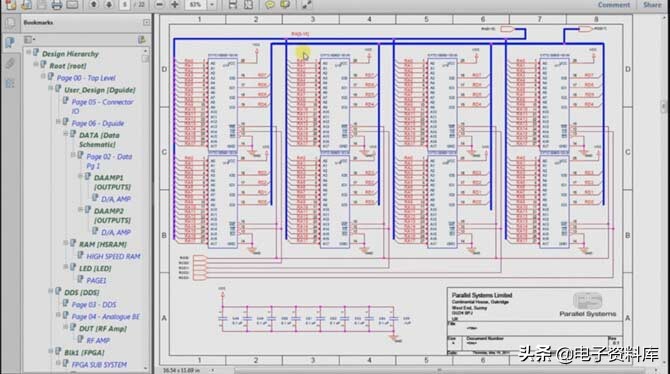Click the zoom percentage field
The width and height of the screenshot is (670, 374).
coord(196,5)
